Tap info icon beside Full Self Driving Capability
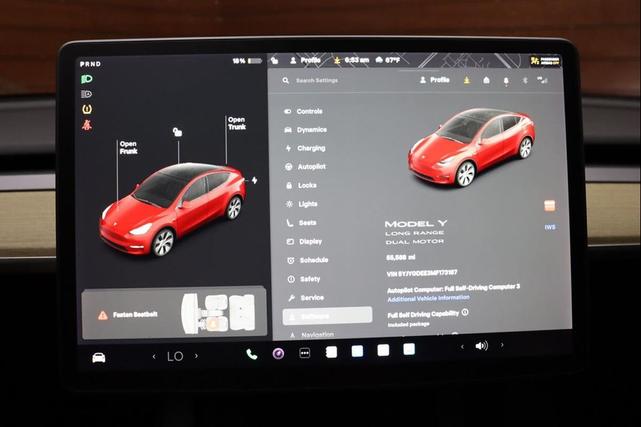Image resolution: width=641 pixels, height=427 pixels. pos(465,313)
